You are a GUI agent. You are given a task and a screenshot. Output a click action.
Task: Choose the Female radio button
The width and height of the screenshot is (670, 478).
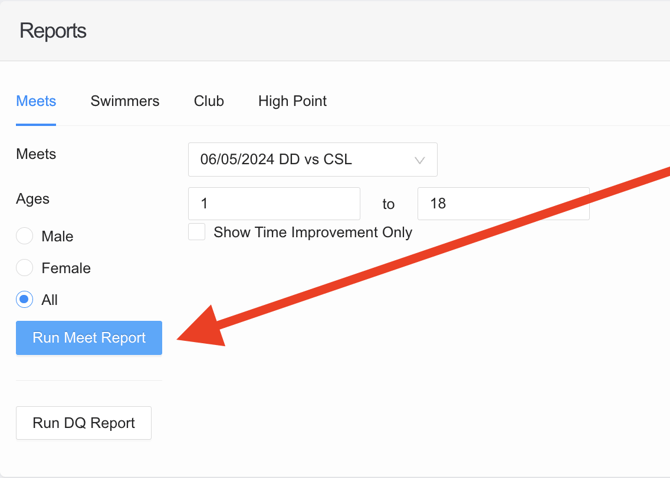coord(25,268)
